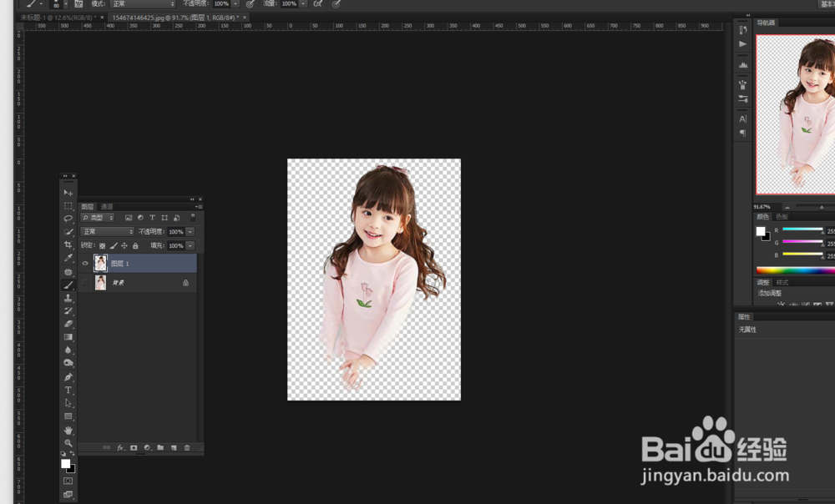Switch to the 图层 tab
This screenshot has height=504, width=835.
pos(88,206)
